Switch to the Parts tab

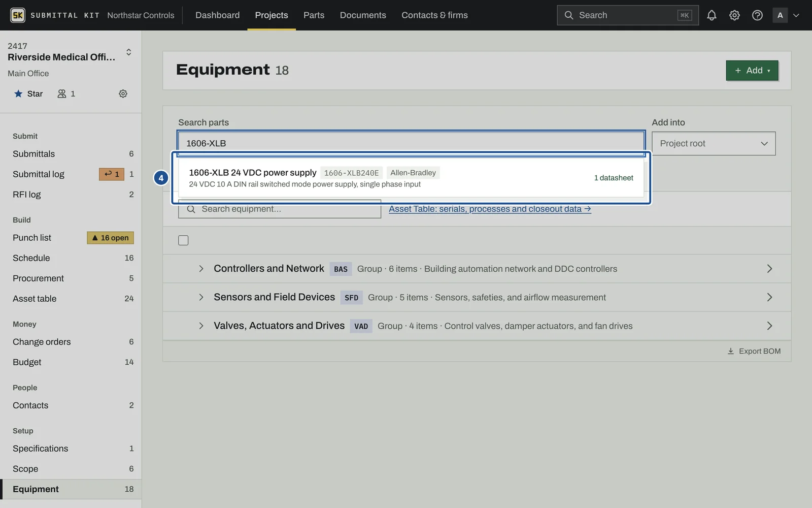(314, 15)
